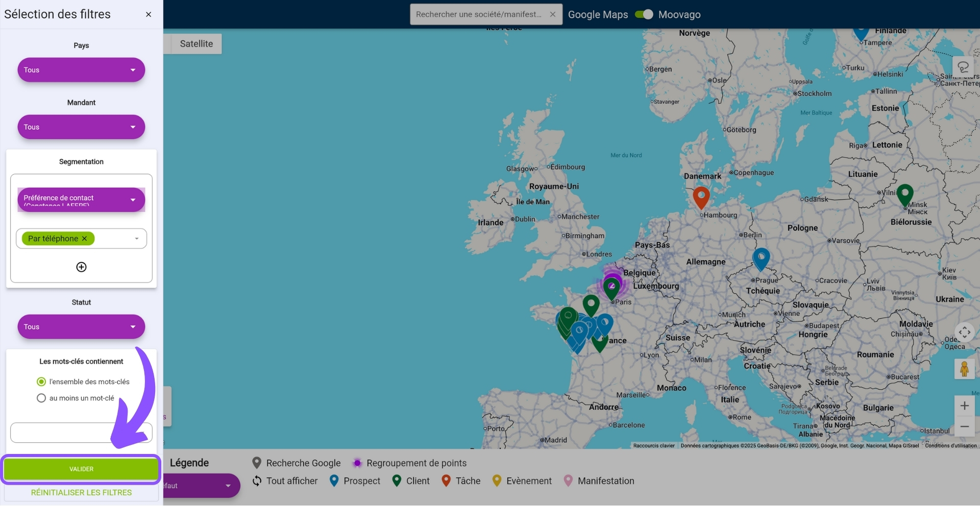Toggle between Google Maps and Moovago
Screen dimensions: 980x506
[x=644, y=14]
